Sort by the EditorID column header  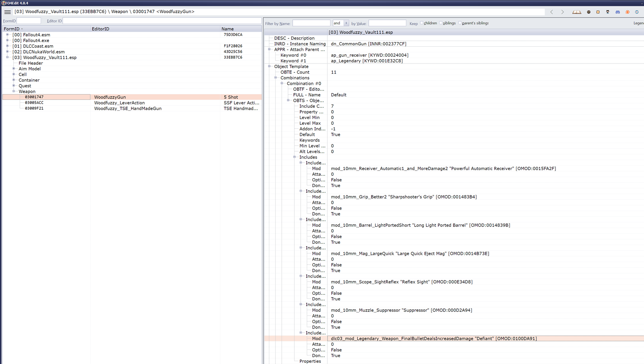pos(155,29)
